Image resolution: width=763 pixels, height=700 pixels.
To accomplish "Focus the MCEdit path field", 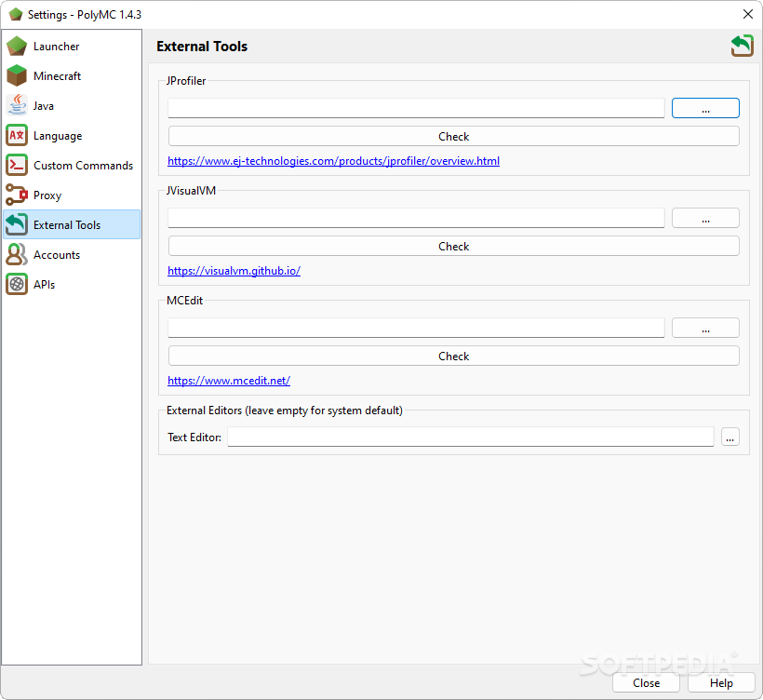I will click(416, 328).
